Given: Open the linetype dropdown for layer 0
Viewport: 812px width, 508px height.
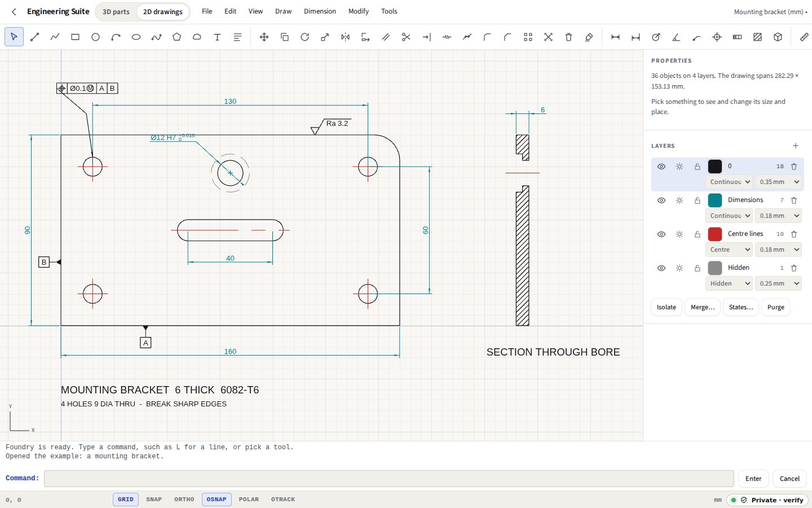Looking at the screenshot, I should point(729,182).
